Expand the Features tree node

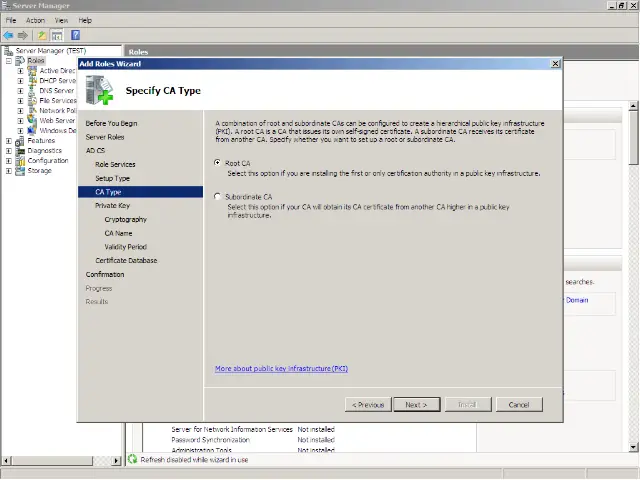[9, 141]
